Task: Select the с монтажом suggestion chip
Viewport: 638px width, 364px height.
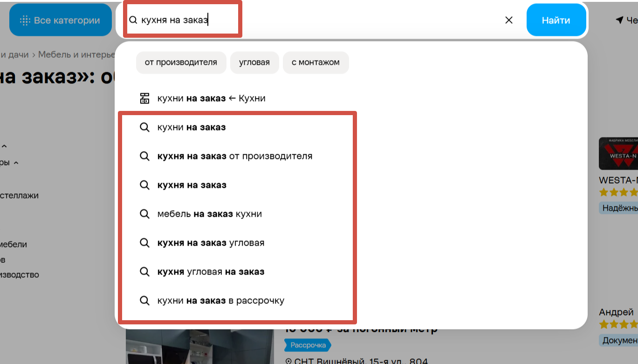Action: (x=316, y=62)
